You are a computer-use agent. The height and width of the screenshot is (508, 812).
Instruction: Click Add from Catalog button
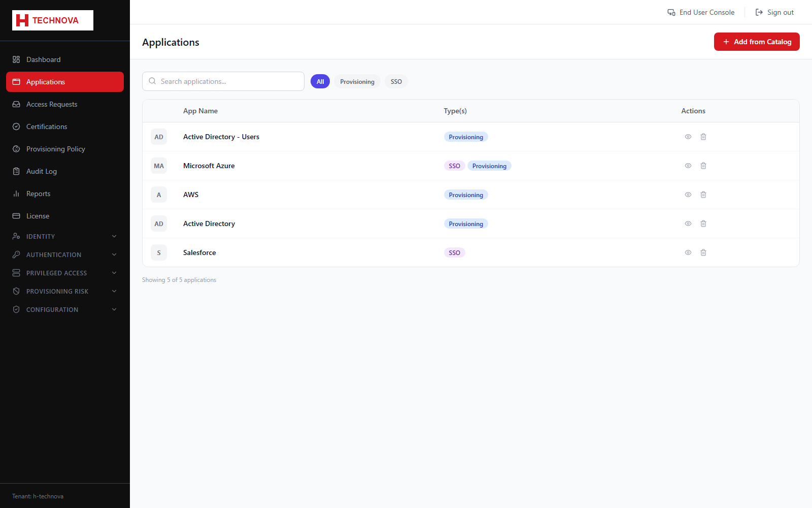pyautogui.click(x=757, y=42)
